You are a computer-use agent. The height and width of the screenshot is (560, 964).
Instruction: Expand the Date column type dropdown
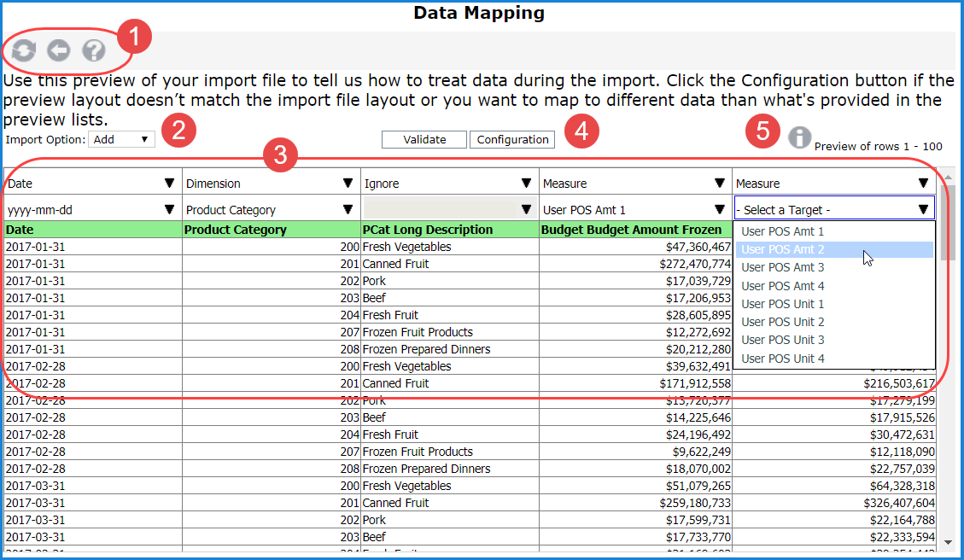coord(92,184)
